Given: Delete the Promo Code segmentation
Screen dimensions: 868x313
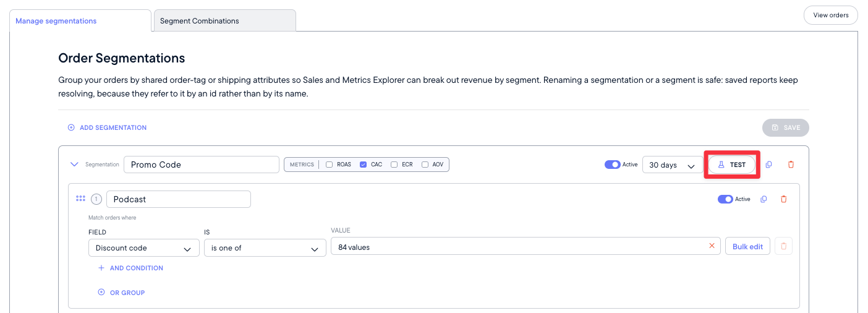Looking at the screenshot, I should pyautogui.click(x=791, y=165).
